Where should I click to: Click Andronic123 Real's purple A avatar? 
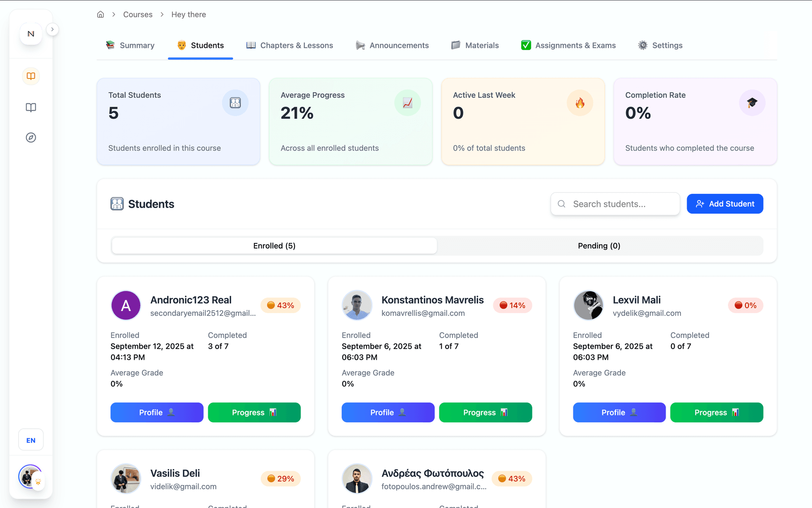click(x=126, y=306)
